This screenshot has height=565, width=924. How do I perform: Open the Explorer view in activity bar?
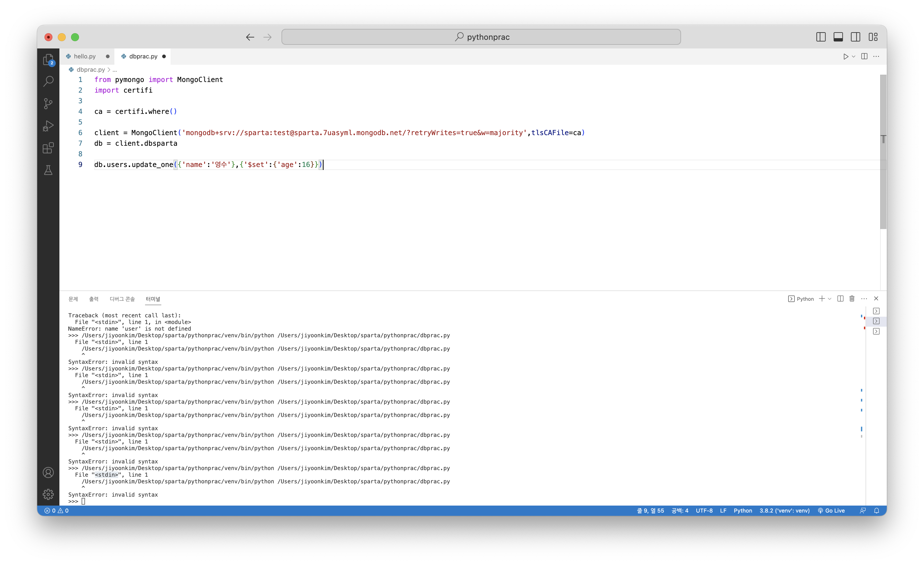point(48,60)
